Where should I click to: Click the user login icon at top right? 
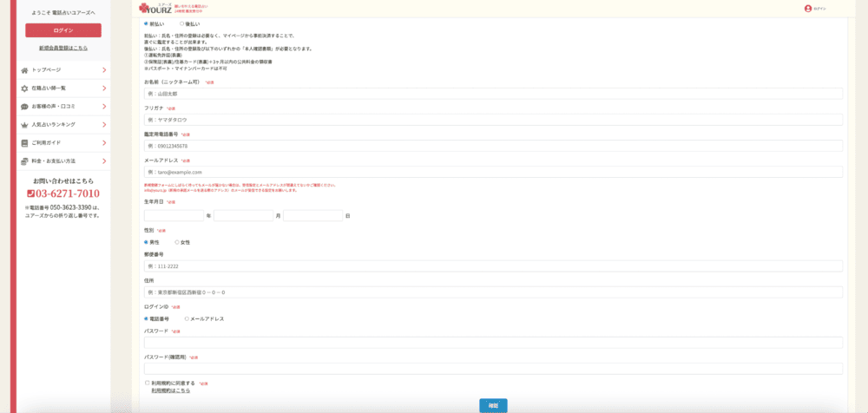(807, 9)
